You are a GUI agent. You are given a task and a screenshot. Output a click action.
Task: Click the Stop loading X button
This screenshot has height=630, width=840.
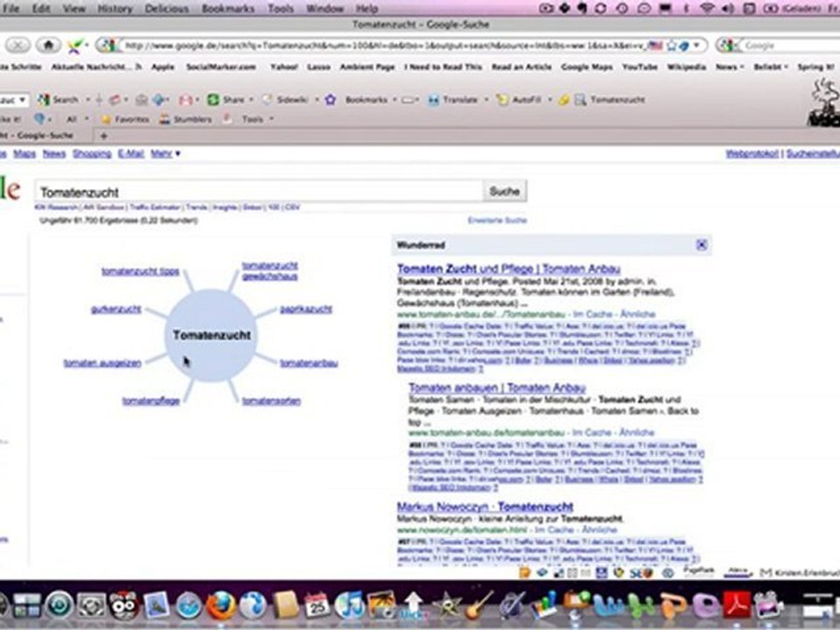click(x=17, y=45)
